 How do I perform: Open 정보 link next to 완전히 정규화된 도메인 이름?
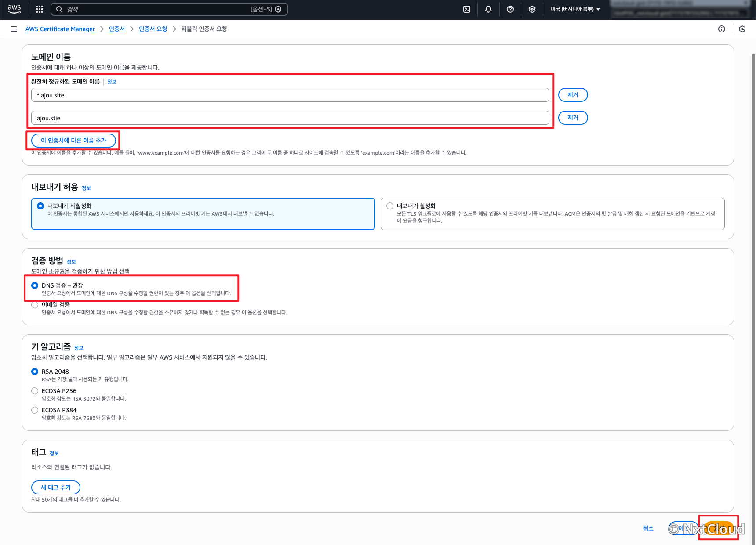pyautogui.click(x=112, y=82)
